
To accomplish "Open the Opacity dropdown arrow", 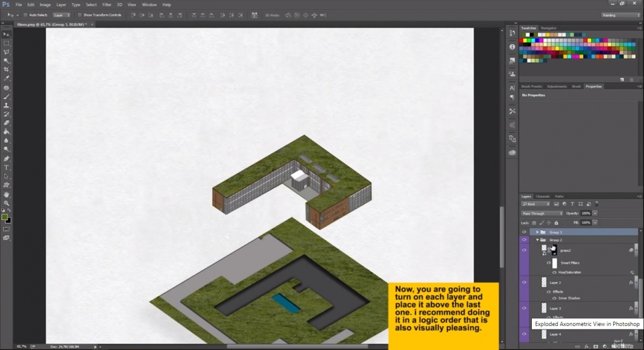I will click(x=595, y=213).
